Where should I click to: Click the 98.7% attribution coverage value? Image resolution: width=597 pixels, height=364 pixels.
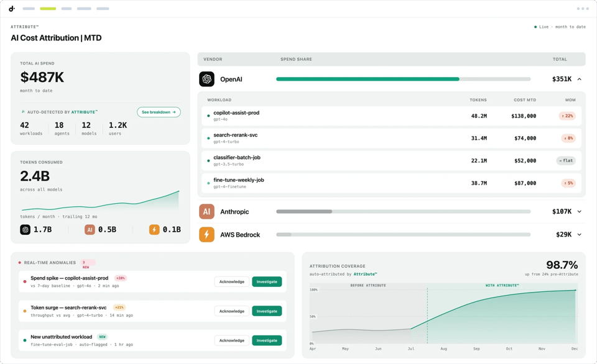click(x=562, y=265)
